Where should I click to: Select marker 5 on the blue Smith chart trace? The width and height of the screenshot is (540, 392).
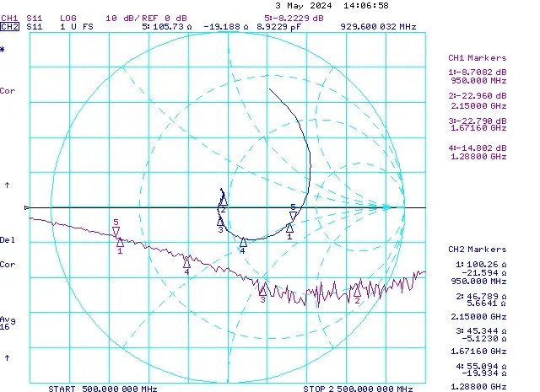tap(293, 216)
